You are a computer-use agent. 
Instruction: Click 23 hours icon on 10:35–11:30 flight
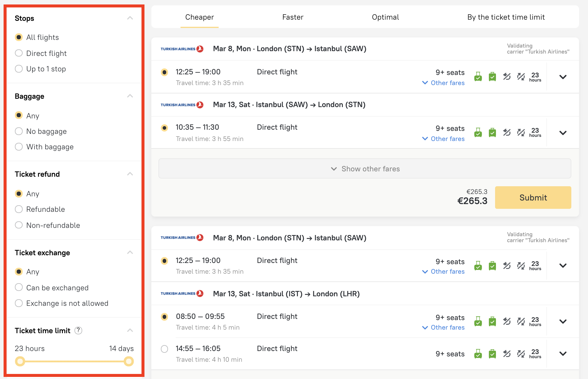tap(535, 132)
